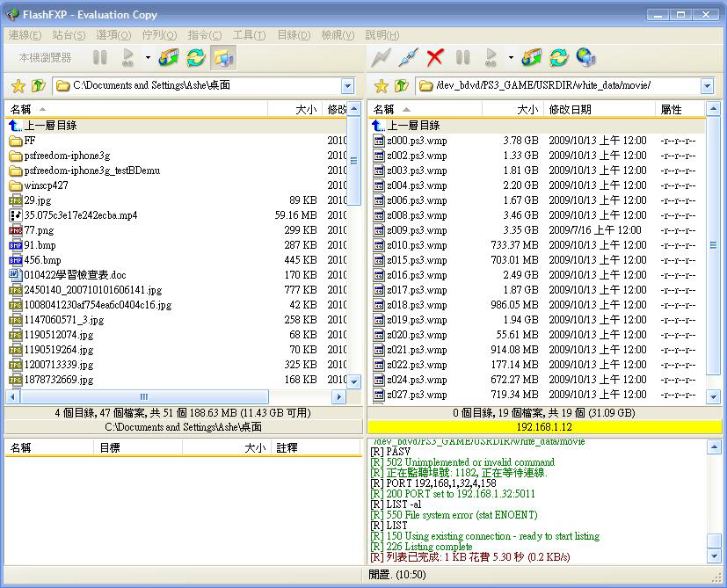Click the remote pane refresh icon
The height and width of the screenshot is (588, 727).
(x=559, y=57)
